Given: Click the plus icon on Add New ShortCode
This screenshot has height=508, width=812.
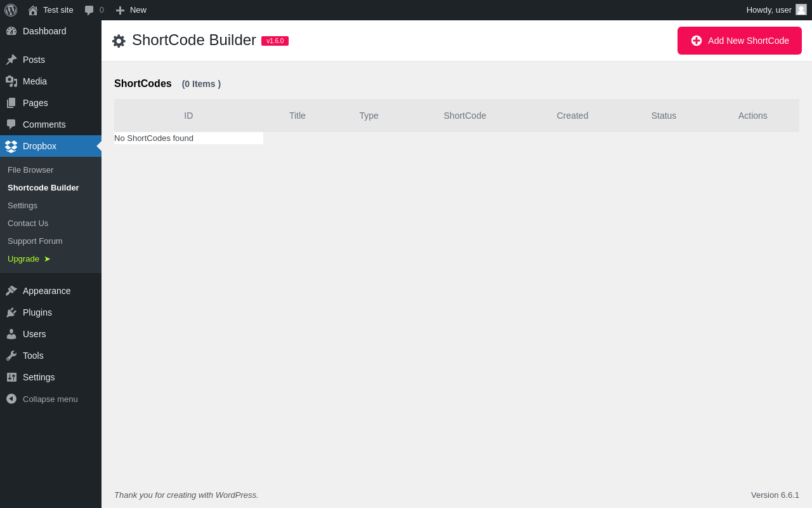Looking at the screenshot, I should [x=697, y=41].
